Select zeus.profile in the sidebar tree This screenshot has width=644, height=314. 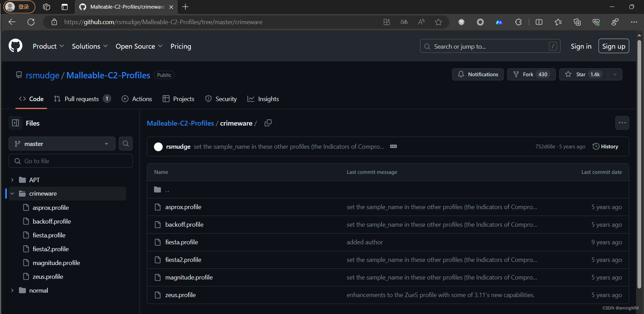coord(48,276)
